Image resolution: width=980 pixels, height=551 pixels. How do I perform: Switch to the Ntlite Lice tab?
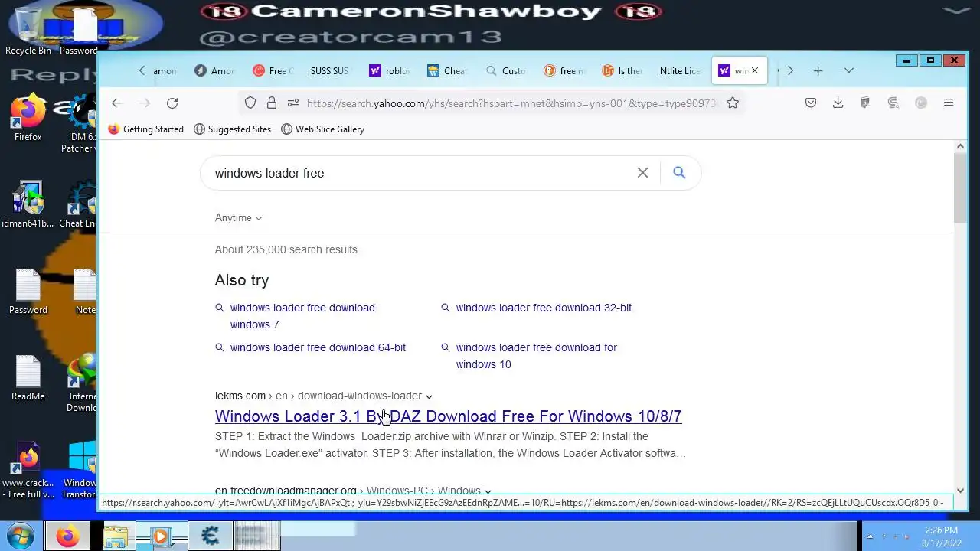point(681,71)
